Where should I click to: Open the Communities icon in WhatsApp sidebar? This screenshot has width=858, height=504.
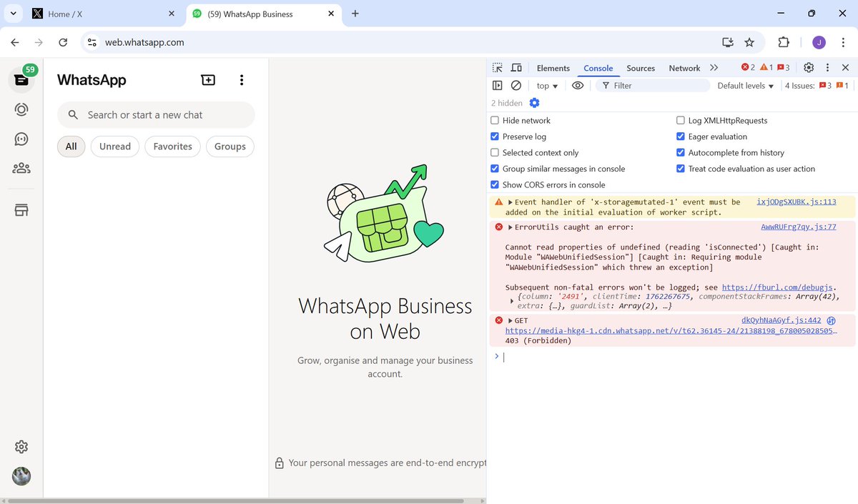click(21, 168)
